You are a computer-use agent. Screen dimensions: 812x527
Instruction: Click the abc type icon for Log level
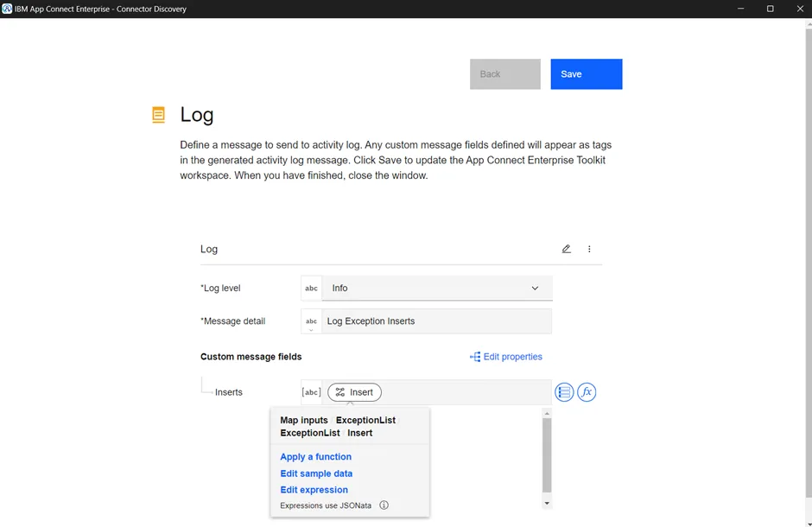pos(311,289)
